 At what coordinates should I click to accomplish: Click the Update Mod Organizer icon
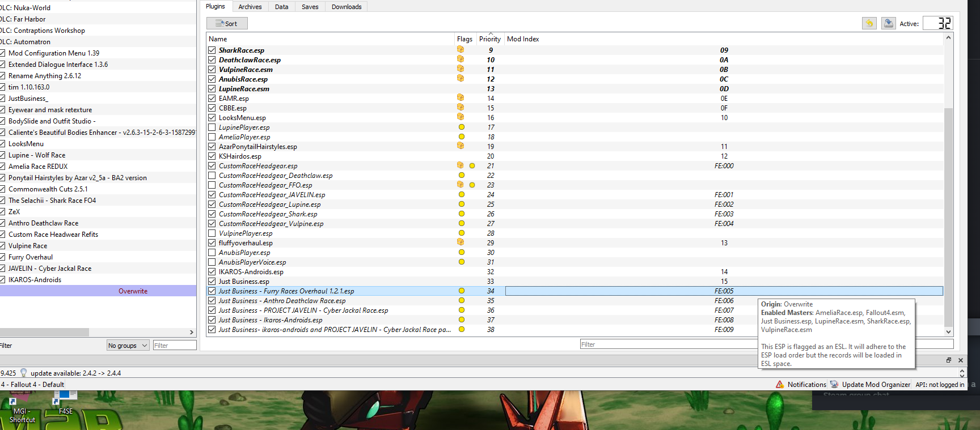834,384
